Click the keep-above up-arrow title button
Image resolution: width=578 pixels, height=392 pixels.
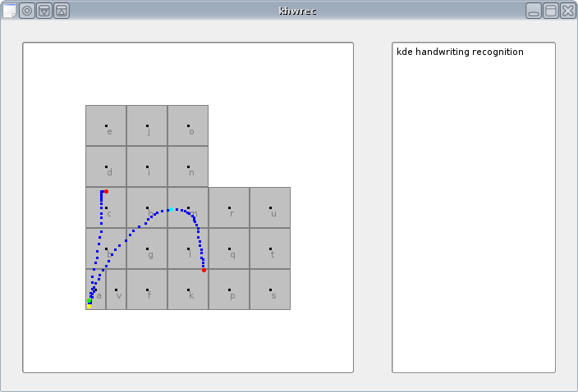62,11
